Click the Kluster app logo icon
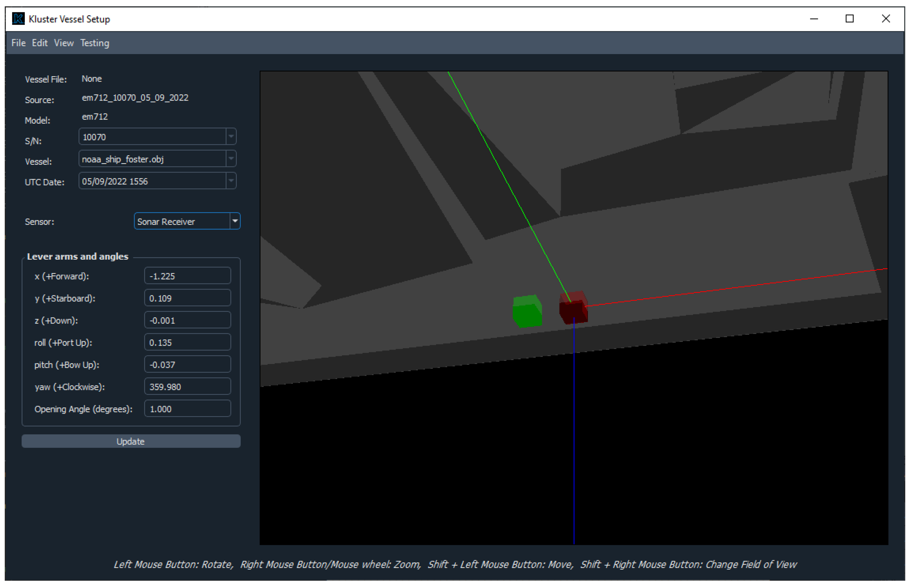 pyautogui.click(x=18, y=19)
